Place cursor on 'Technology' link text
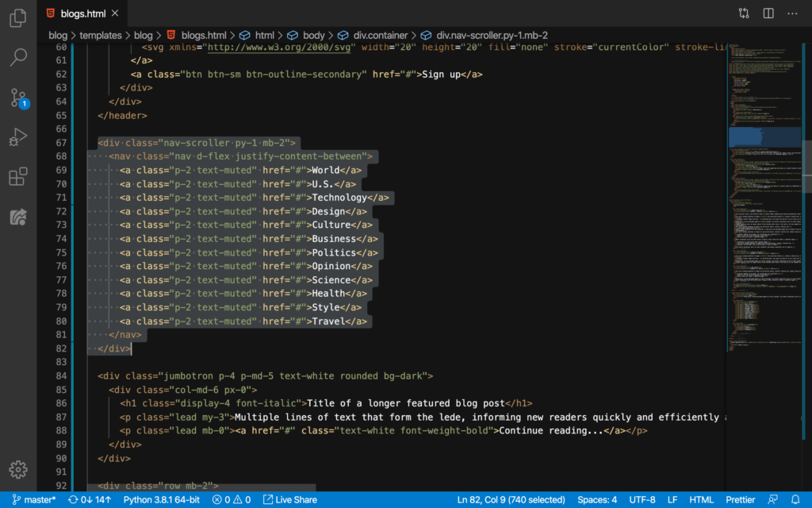 339,198
